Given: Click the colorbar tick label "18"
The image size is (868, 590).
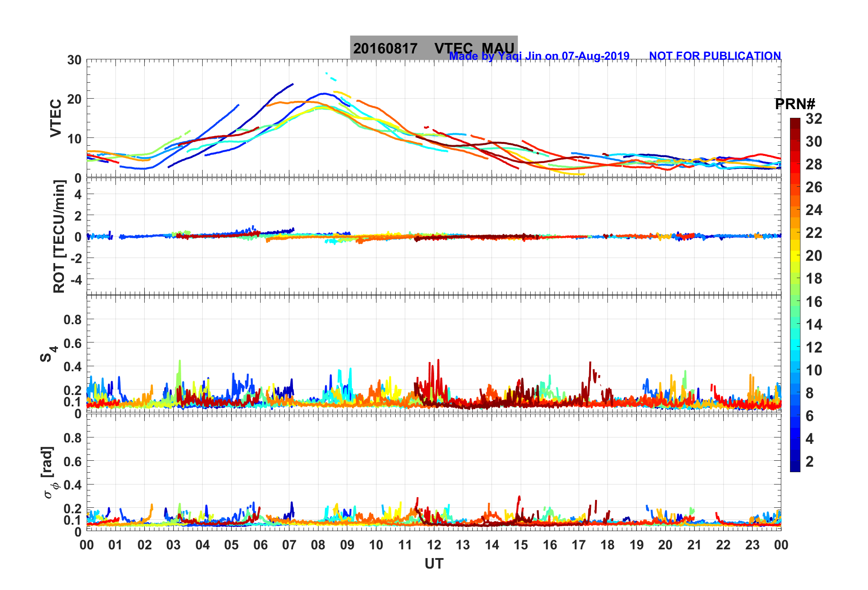Looking at the screenshot, I should pos(814,279).
